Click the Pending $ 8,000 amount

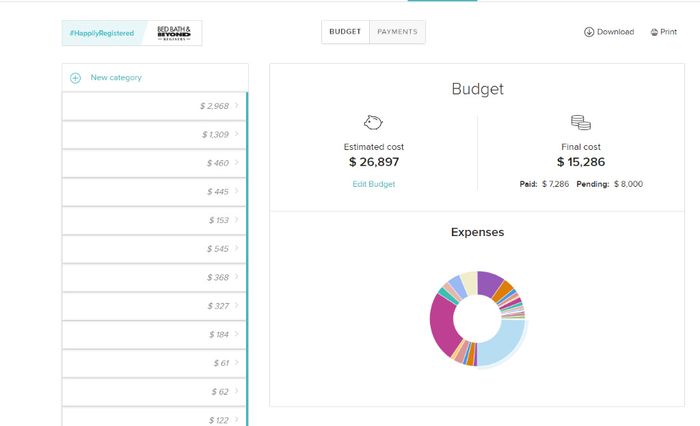(x=628, y=184)
